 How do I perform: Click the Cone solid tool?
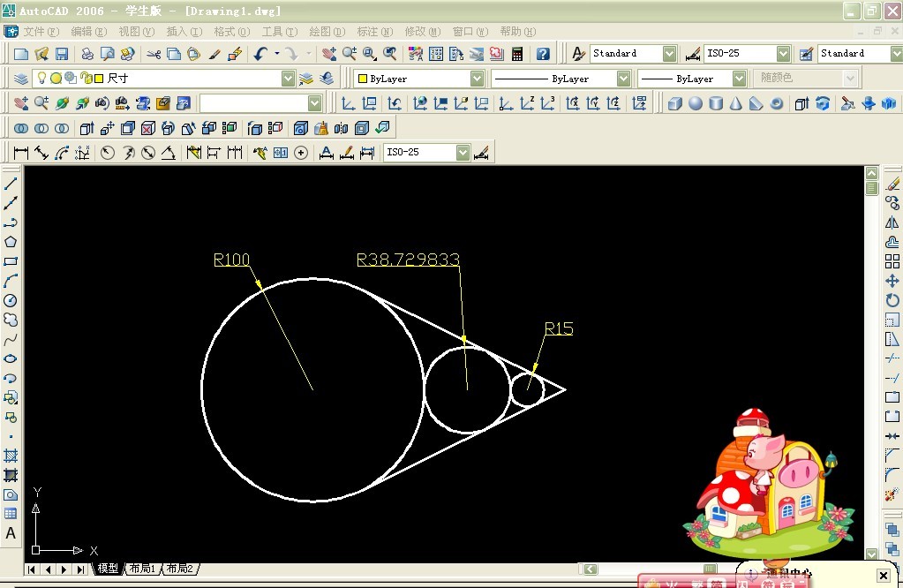pyautogui.click(x=736, y=103)
